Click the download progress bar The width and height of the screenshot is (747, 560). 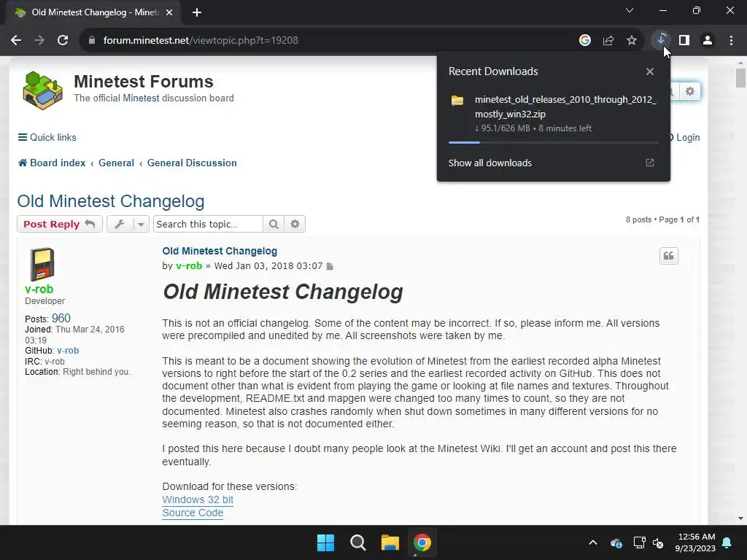[x=553, y=142]
